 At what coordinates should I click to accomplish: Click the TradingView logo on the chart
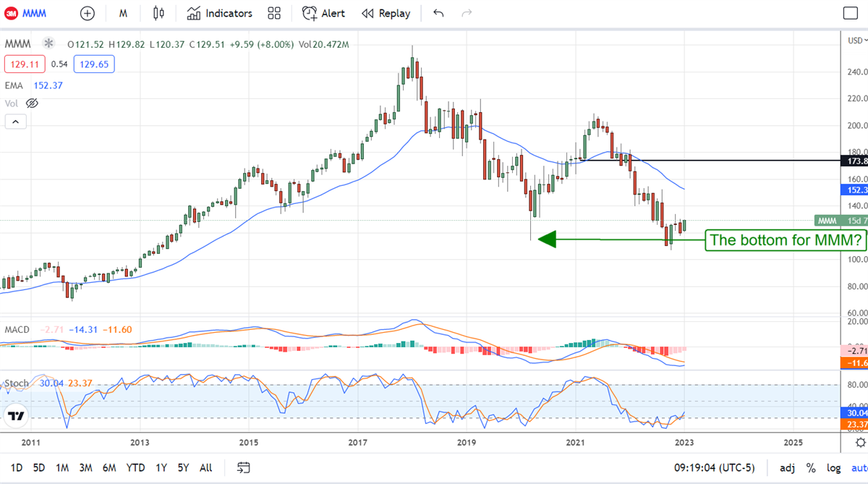(x=14, y=416)
